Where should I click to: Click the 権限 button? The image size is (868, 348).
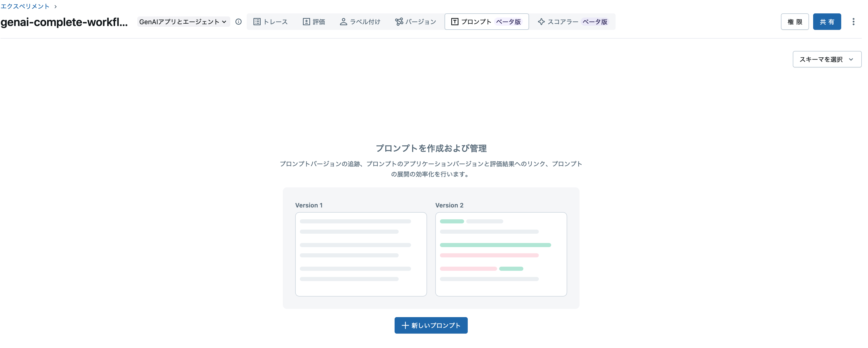tap(795, 21)
